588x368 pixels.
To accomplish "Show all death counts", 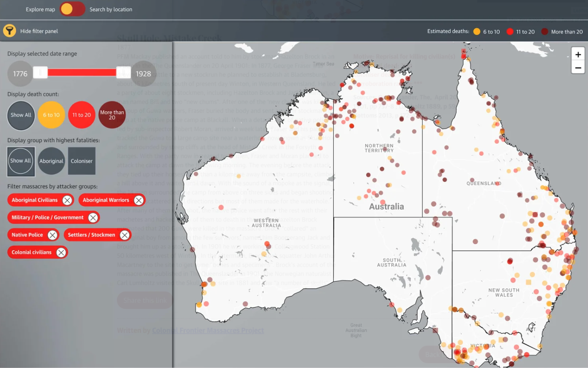I will [21, 115].
